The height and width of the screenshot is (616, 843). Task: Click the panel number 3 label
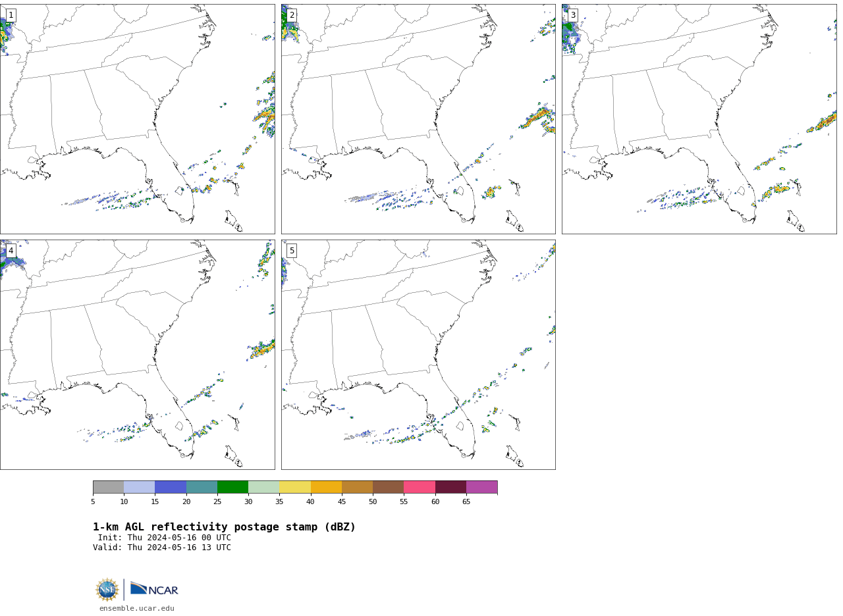(573, 15)
